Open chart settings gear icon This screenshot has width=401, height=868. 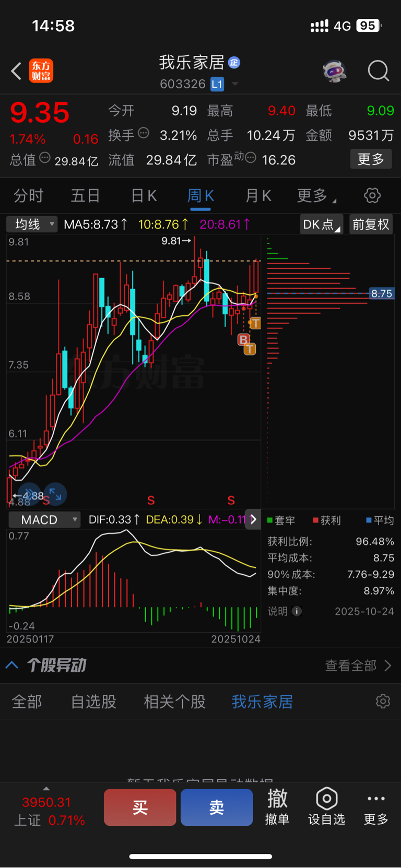pyautogui.click(x=372, y=196)
